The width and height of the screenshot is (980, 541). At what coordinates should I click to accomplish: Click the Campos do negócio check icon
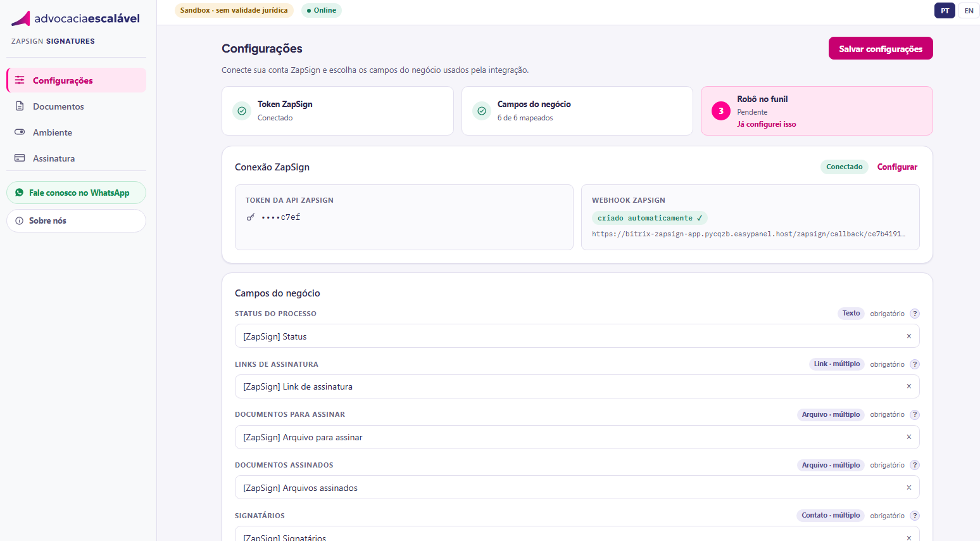point(482,111)
